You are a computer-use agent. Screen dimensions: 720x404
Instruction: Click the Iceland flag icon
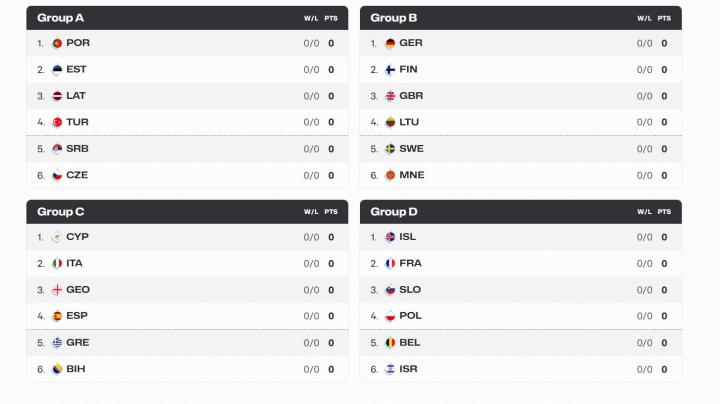pos(390,237)
